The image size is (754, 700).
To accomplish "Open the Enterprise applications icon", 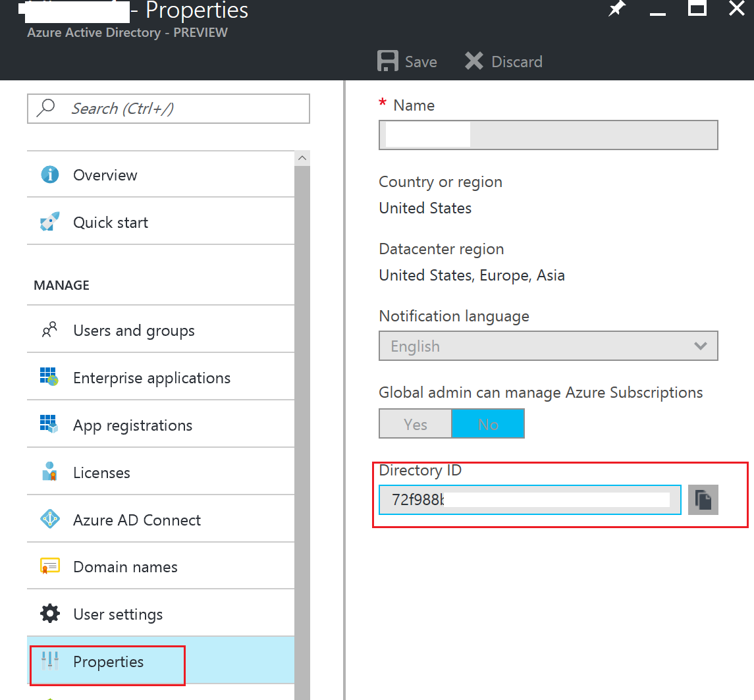I will click(49, 377).
